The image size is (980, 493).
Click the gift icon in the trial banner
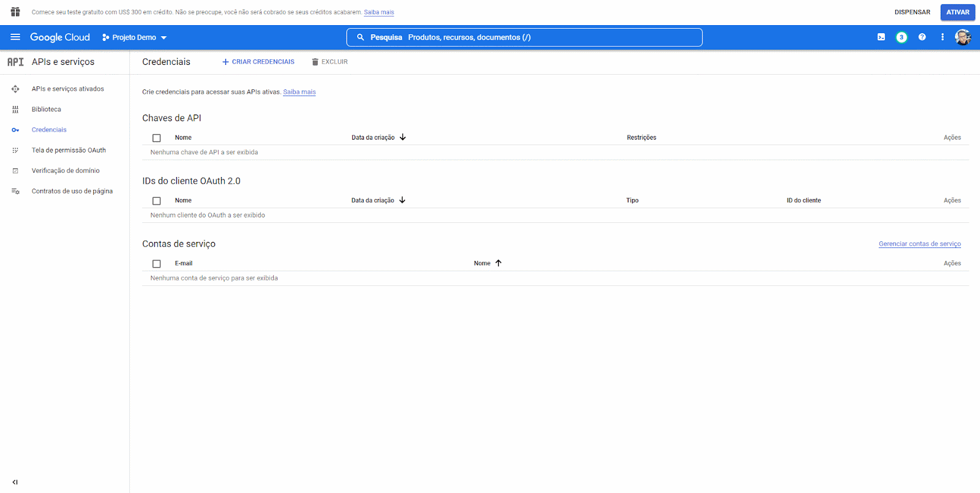15,12
